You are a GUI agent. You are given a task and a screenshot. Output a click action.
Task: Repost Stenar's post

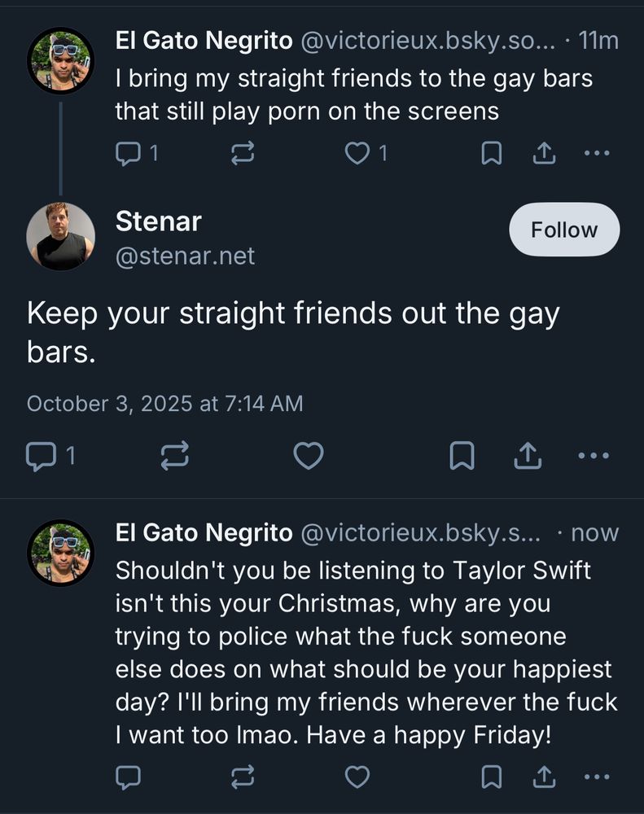coord(175,457)
